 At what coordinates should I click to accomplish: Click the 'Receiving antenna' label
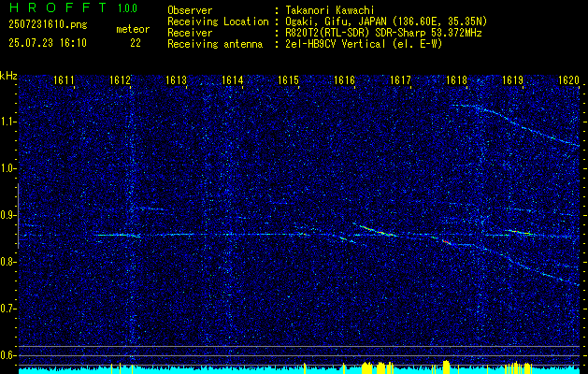pyautogui.click(x=215, y=44)
